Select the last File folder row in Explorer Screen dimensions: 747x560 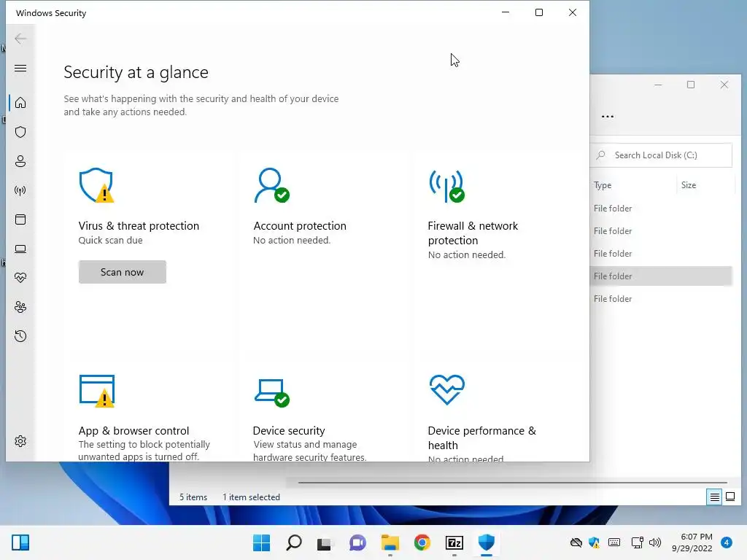pos(661,299)
